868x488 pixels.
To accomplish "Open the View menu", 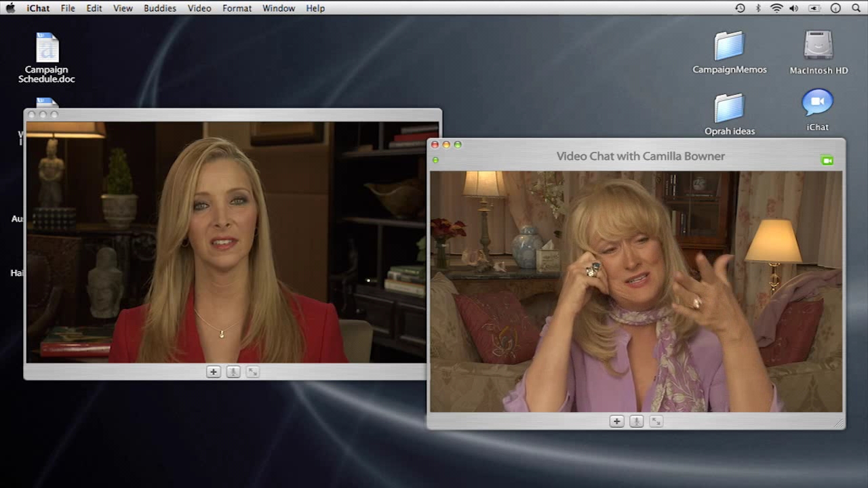I will coord(123,8).
